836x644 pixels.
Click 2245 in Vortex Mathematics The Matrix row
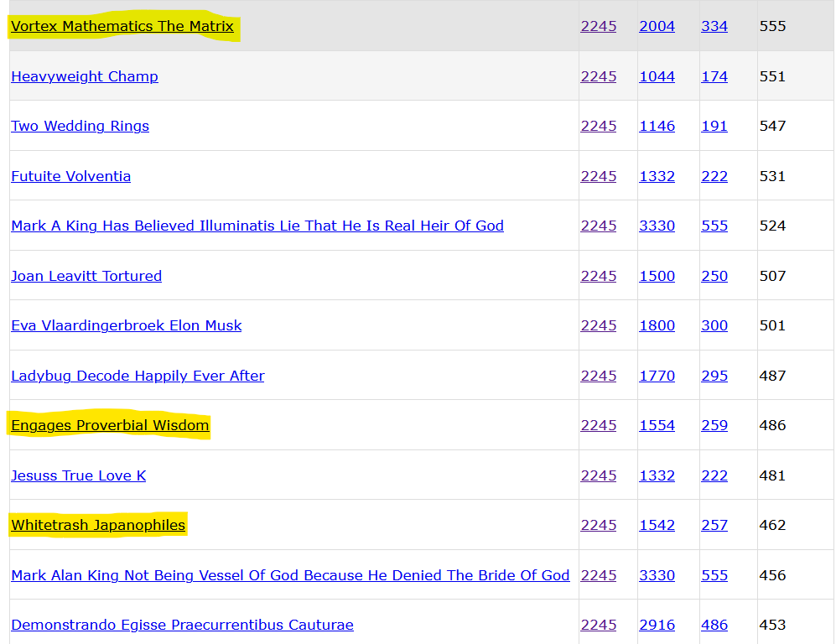tap(598, 26)
